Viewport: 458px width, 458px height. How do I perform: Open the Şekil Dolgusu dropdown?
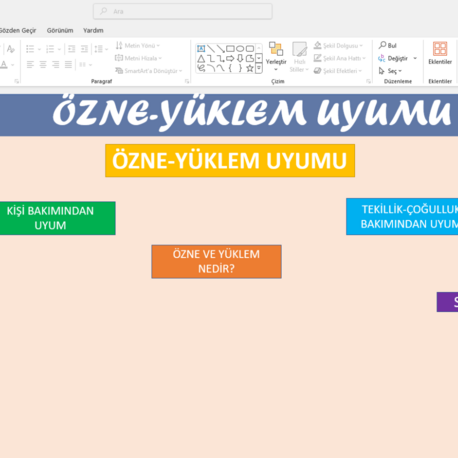coord(338,45)
